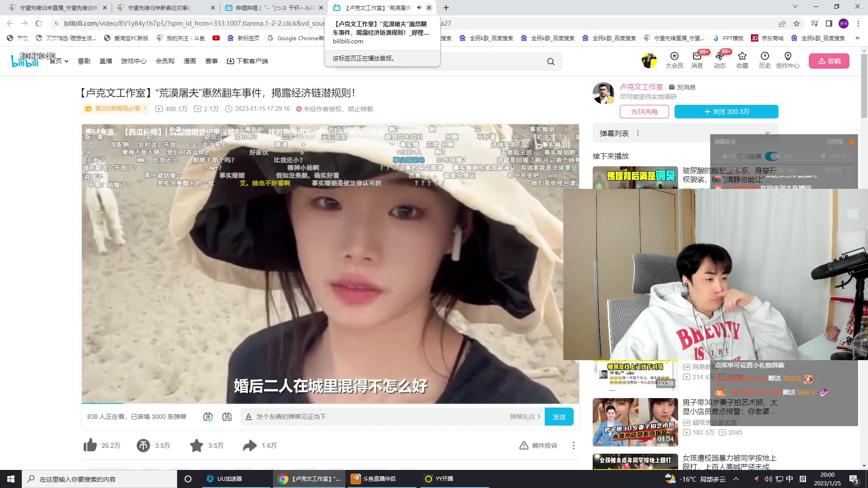Viewport: 868px width, 488px height.
Task: Switch to 哔哩哔哩 干杯 browser tab
Action: [x=274, y=8]
